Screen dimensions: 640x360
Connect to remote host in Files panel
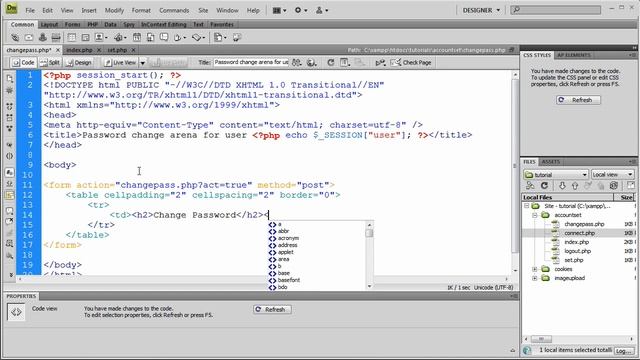530,186
